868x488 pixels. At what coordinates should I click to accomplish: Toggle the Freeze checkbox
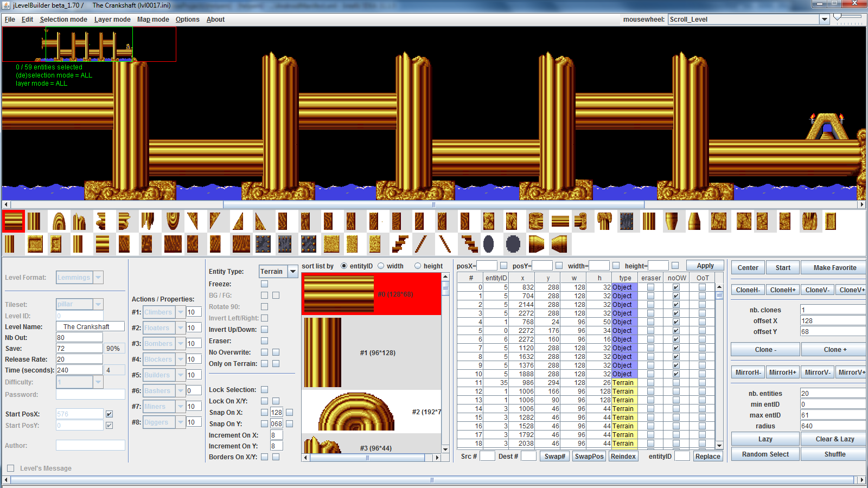(x=265, y=284)
